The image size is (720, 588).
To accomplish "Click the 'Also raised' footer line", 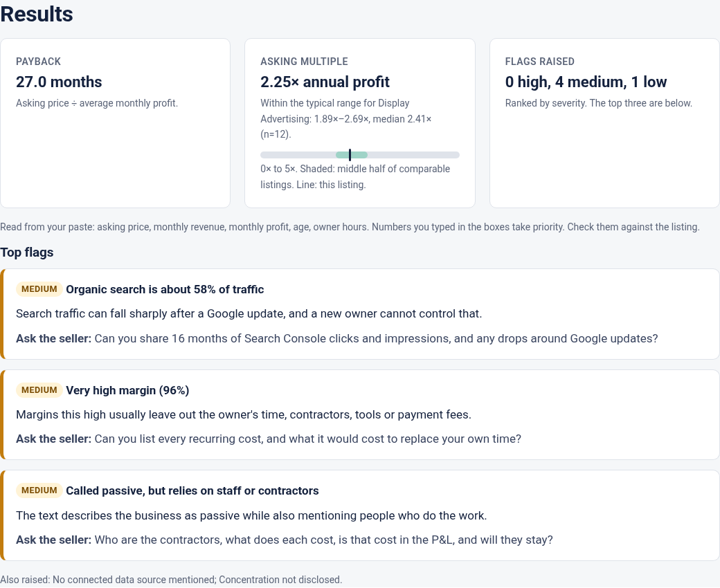I will pos(171,580).
